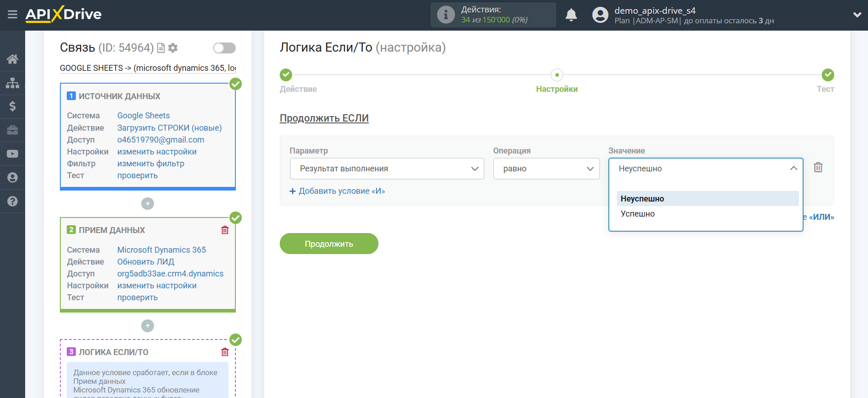The width and height of the screenshot is (868, 398).
Task: Open the help question sidebar icon
Action: click(12, 202)
